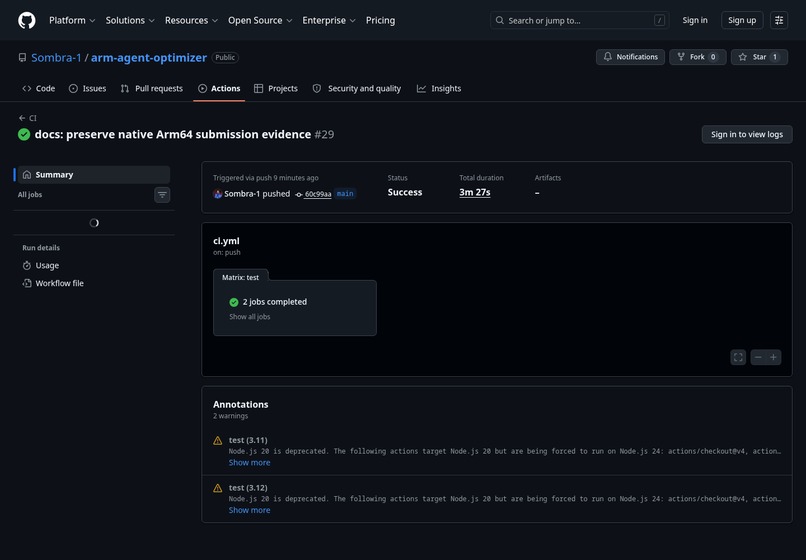This screenshot has width=806, height=560.
Task: Zoom in the workflow graph
Action: click(773, 357)
